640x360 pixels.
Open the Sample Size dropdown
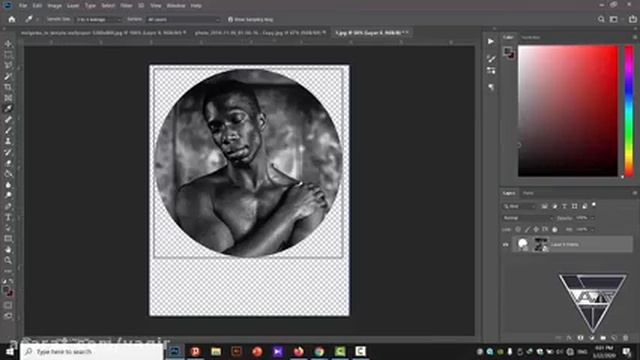(99, 19)
